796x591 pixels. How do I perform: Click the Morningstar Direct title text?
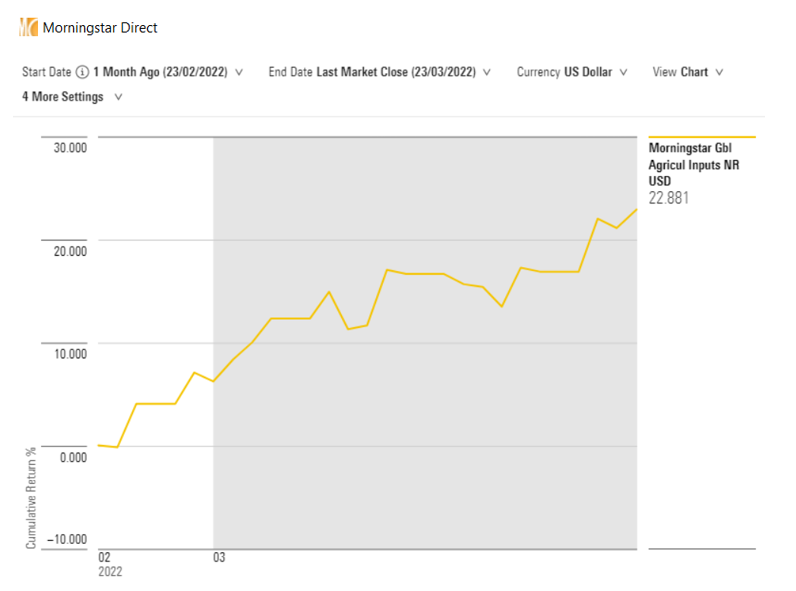100,28
